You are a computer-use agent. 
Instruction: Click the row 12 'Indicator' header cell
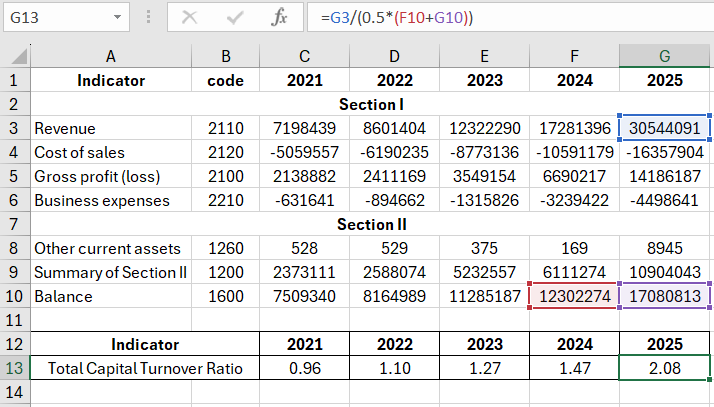(145, 344)
